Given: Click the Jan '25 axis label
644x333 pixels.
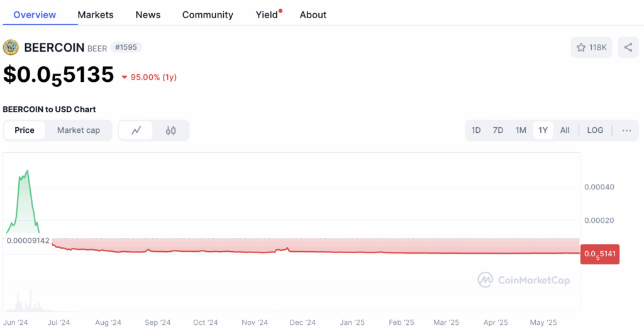Looking at the screenshot, I should pyautogui.click(x=352, y=323).
